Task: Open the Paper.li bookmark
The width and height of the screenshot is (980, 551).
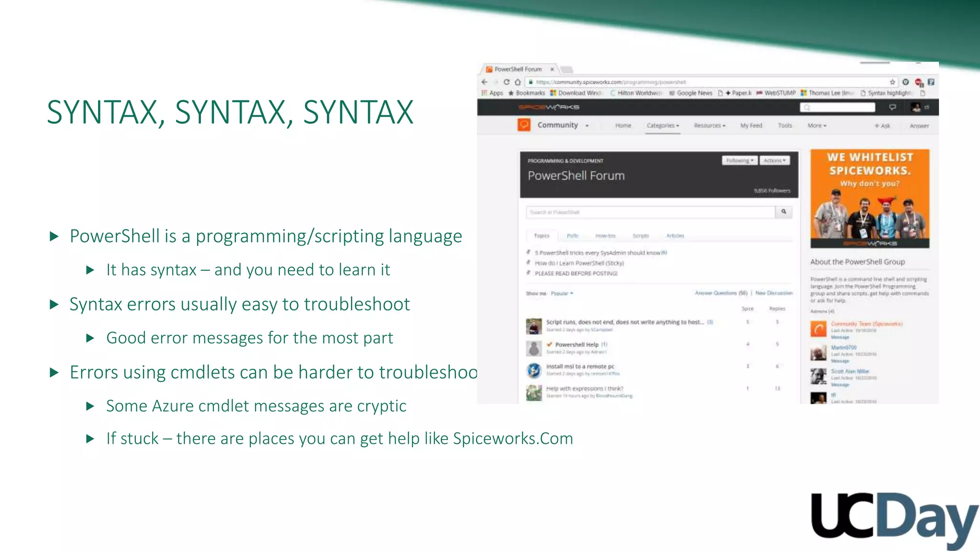Action: coord(735,93)
